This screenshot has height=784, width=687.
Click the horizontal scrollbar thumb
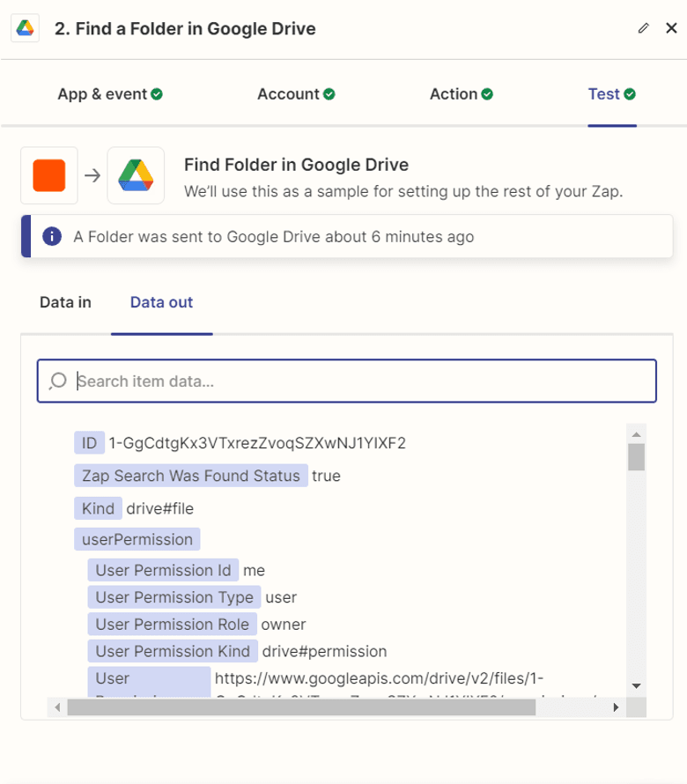pyautogui.click(x=301, y=707)
